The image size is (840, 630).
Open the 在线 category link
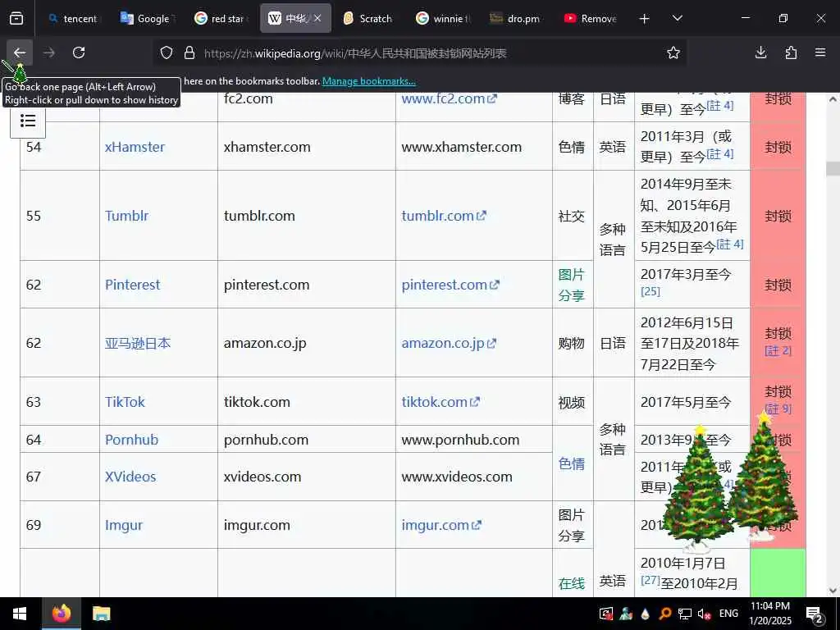(x=571, y=583)
